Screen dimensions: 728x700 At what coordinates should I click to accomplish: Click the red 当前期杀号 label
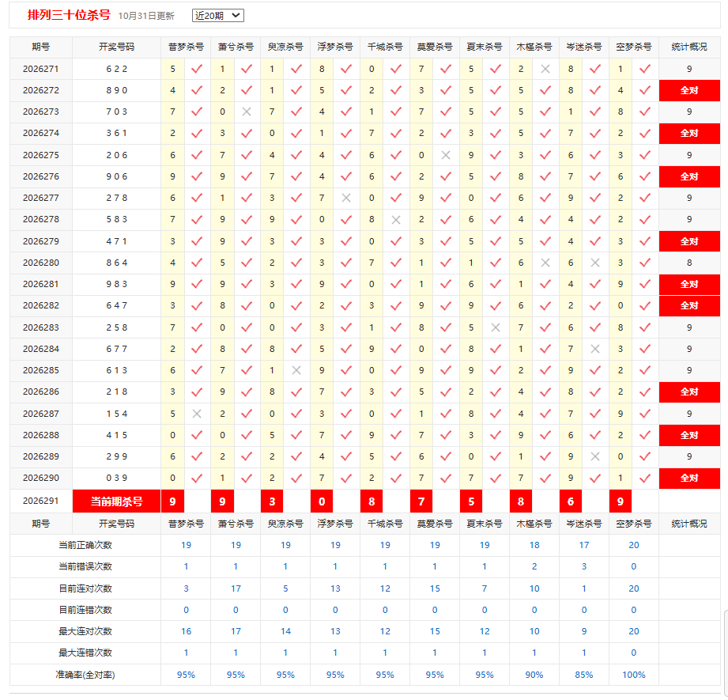pyautogui.click(x=116, y=501)
